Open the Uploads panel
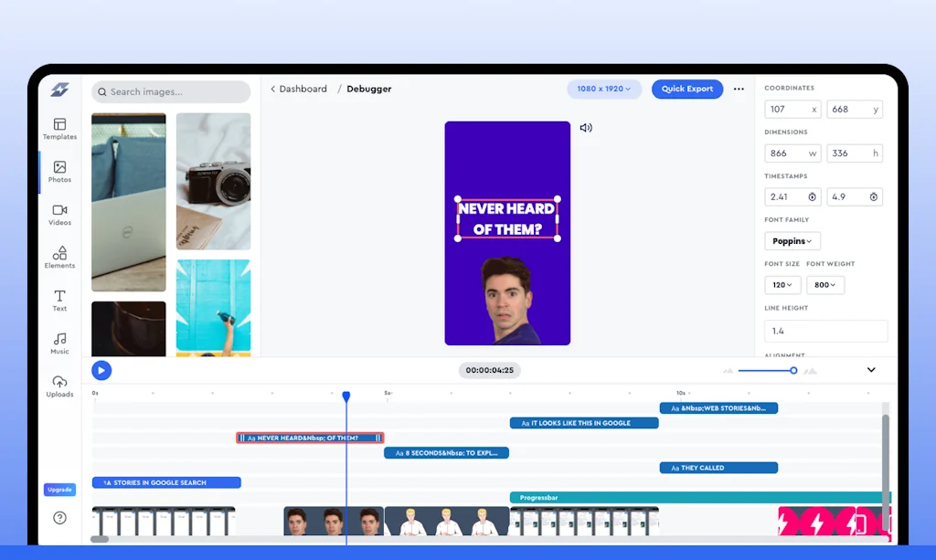936x560 pixels. click(x=59, y=387)
